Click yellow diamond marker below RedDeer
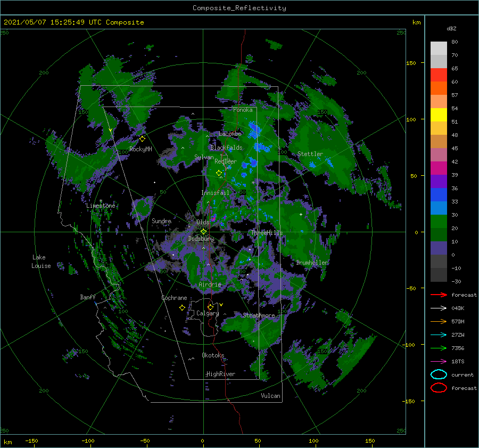The image size is (479, 448). [x=219, y=173]
